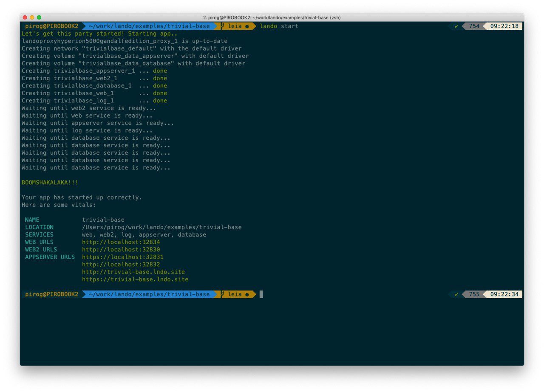Click the history number 755
This screenshot has height=392, width=544.
point(474,294)
